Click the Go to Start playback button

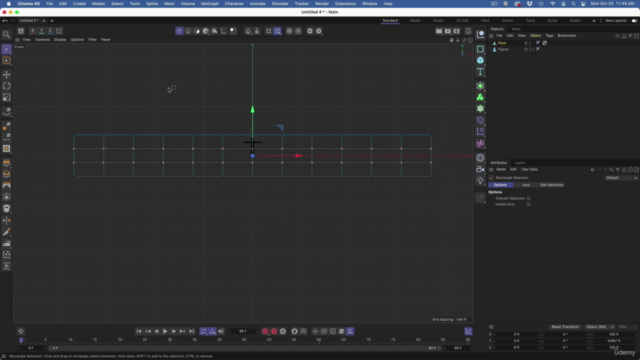click(x=139, y=331)
